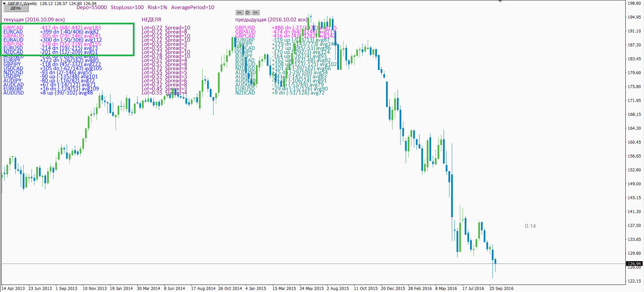Click the '-118 dn (45/-332) avg222' value

(71, 64)
